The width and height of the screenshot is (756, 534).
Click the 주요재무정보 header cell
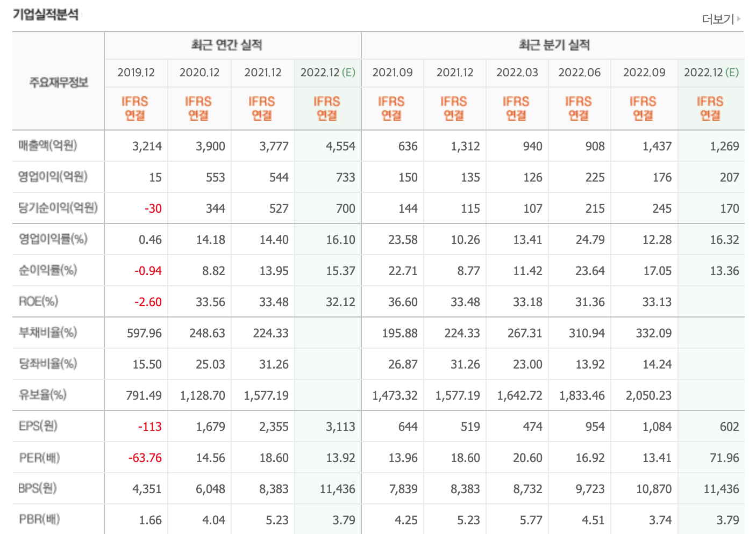point(58,82)
